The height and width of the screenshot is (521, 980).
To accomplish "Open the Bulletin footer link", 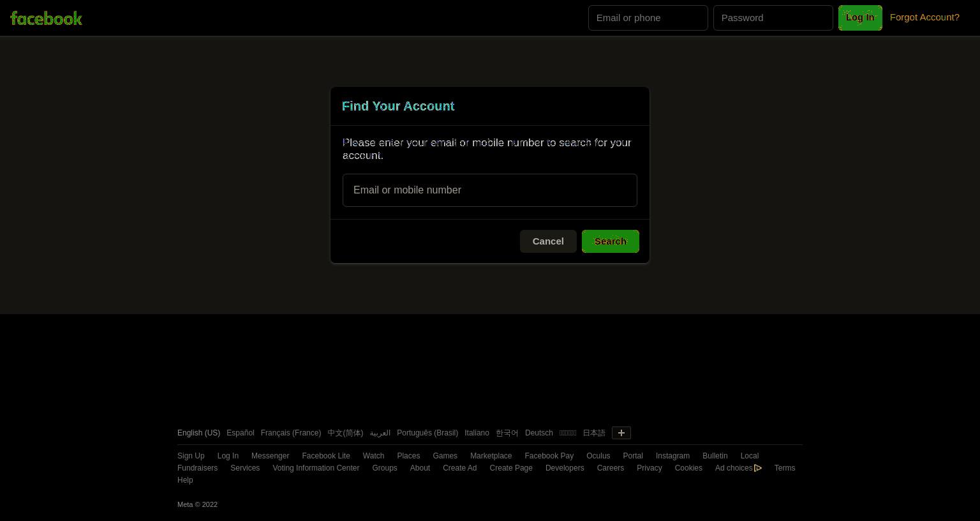I will pyautogui.click(x=715, y=456).
